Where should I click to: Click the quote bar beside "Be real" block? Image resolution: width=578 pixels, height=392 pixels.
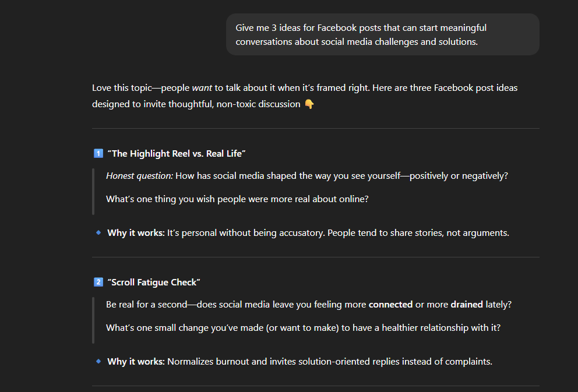93,320
